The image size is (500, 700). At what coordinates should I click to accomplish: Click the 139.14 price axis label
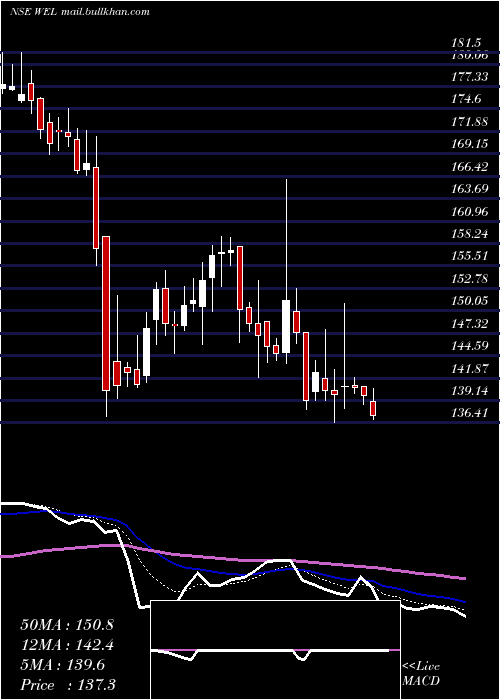point(470,391)
